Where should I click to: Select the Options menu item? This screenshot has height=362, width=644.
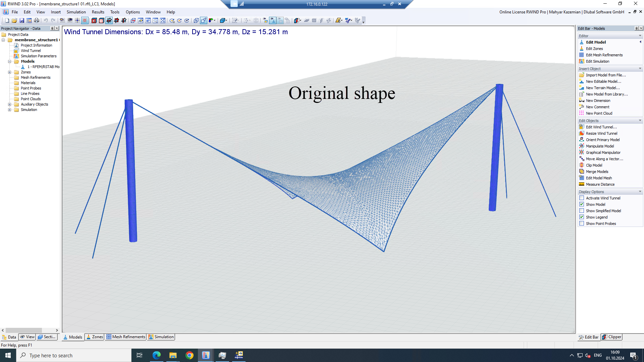pyautogui.click(x=133, y=12)
